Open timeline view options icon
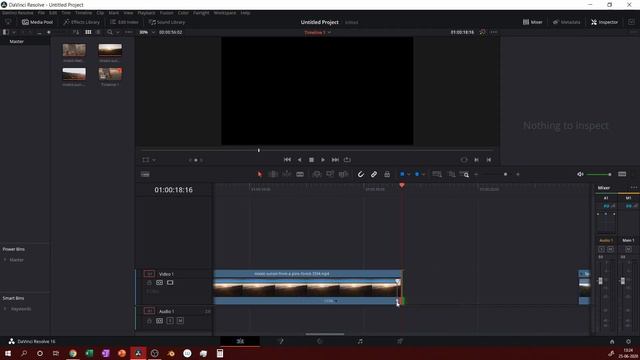The image size is (640, 360). point(145,174)
